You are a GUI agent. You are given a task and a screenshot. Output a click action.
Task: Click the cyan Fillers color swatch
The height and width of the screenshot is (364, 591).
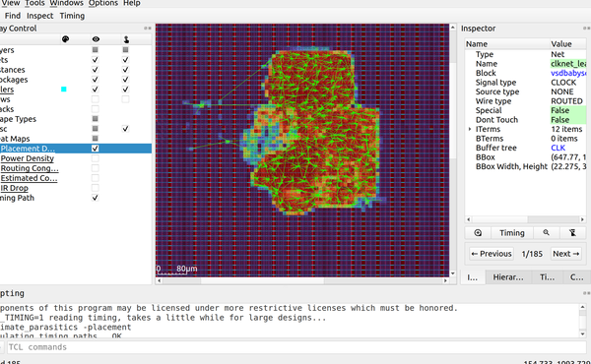(64, 90)
